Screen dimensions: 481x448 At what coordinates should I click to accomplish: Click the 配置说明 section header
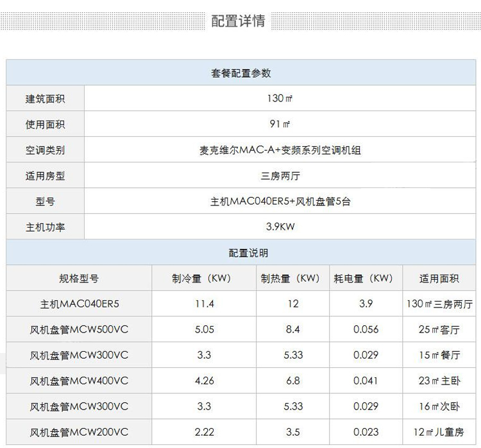click(241, 253)
